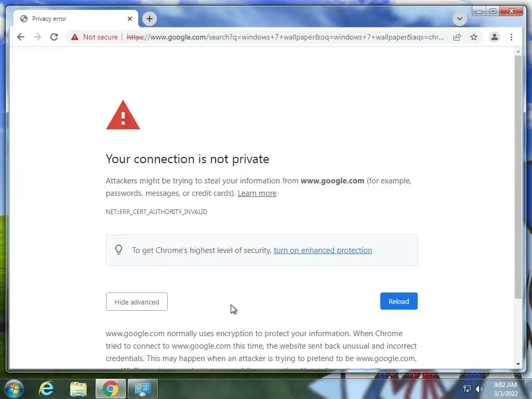Open Chrome's three-dot menu
Image resolution: width=532 pixels, height=399 pixels.
[511, 37]
